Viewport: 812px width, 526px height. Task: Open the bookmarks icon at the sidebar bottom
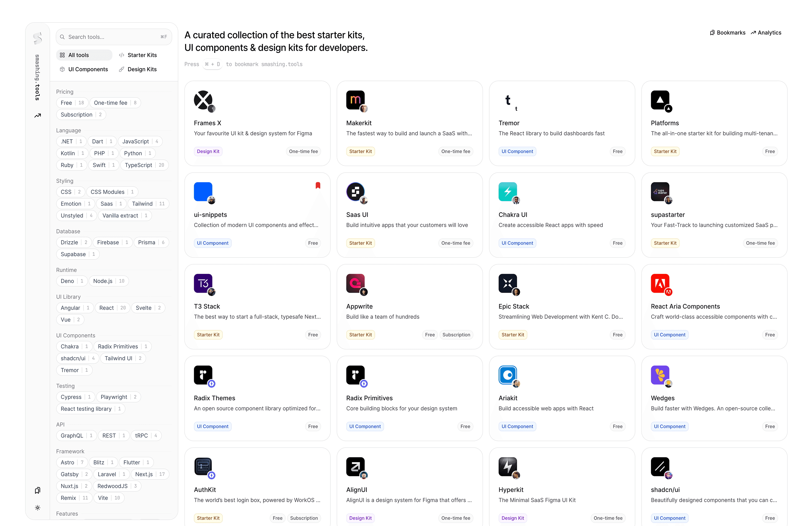click(x=38, y=490)
